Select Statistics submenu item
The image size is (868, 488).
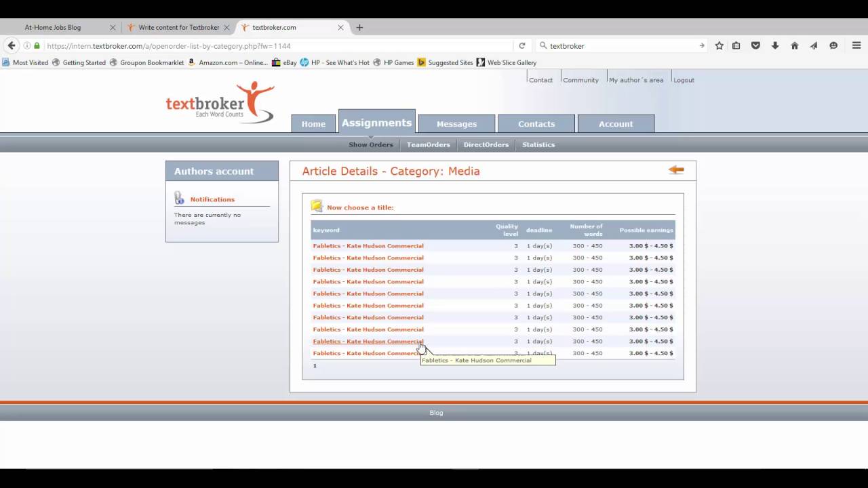coord(538,144)
